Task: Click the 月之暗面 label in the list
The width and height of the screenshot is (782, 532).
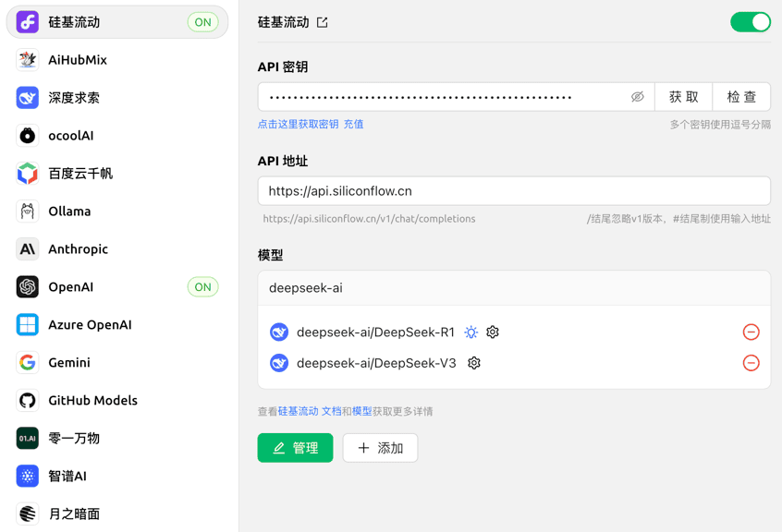Action: (x=74, y=514)
